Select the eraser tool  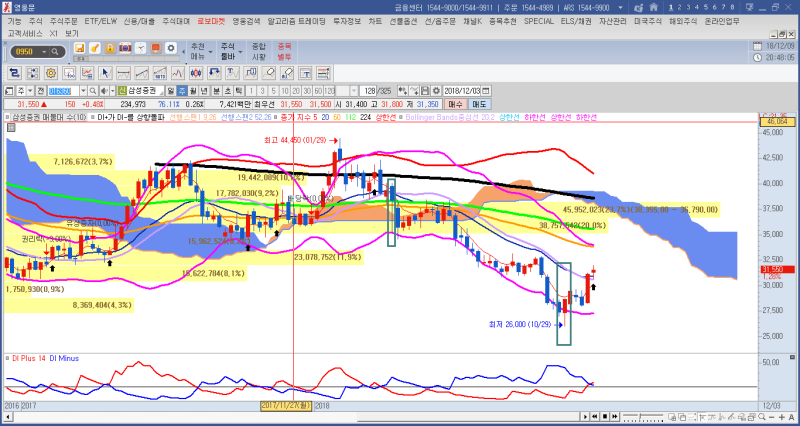[268, 73]
